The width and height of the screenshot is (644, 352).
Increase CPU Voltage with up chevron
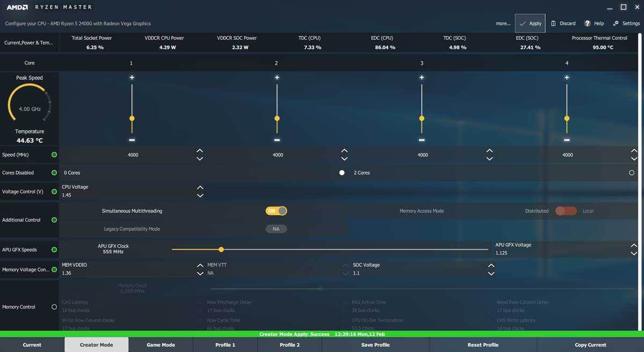tap(200, 187)
